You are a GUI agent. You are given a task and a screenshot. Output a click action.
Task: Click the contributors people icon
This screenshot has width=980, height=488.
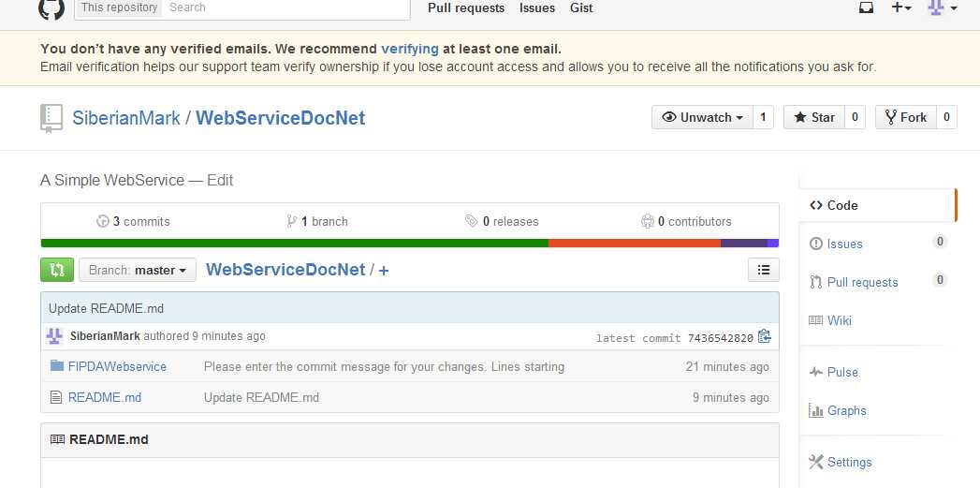(x=648, y=221)
